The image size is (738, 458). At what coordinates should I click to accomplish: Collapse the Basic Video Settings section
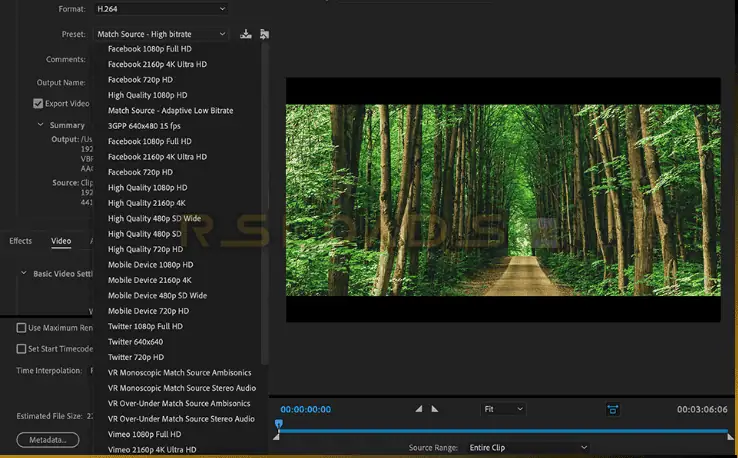(24, 273)
